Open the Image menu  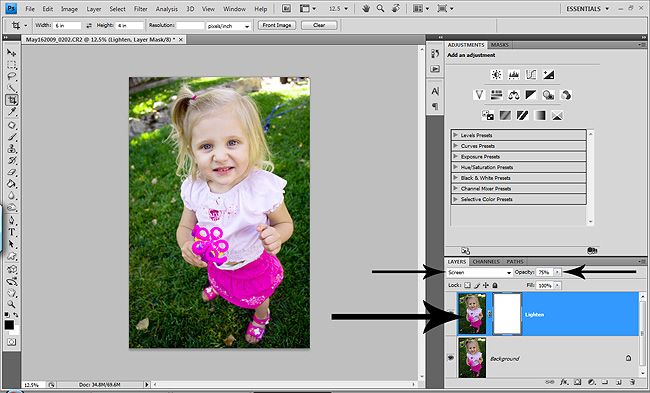click(69, 9)
